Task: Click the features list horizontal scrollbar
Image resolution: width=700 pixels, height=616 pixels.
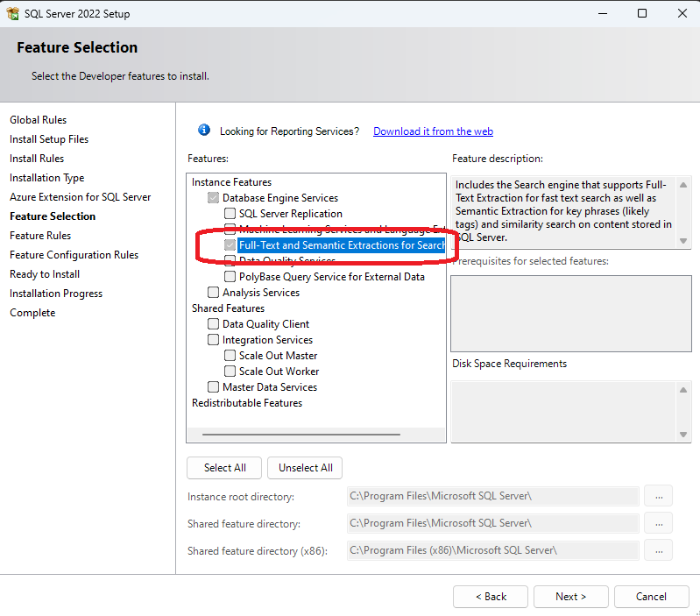Action: pos(301,434)
